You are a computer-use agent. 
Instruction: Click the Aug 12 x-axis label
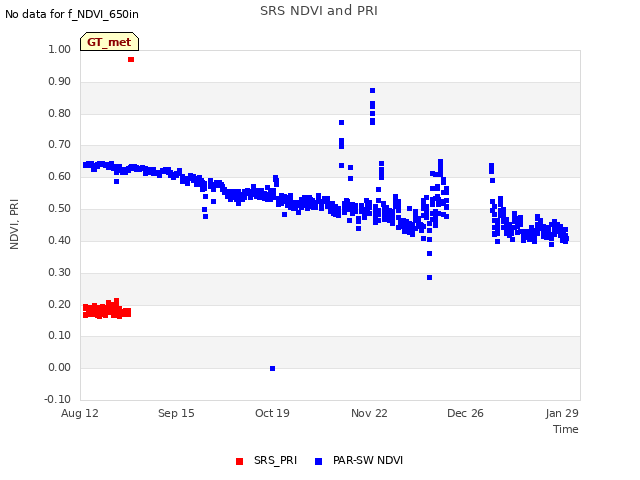pyautogui.click(x=80, y=413)
